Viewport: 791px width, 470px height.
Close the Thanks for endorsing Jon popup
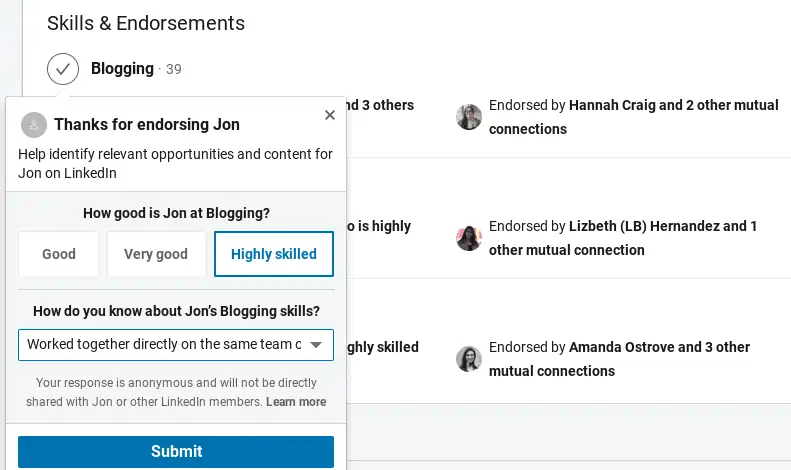pyautogui.click(x=330, y=115)
